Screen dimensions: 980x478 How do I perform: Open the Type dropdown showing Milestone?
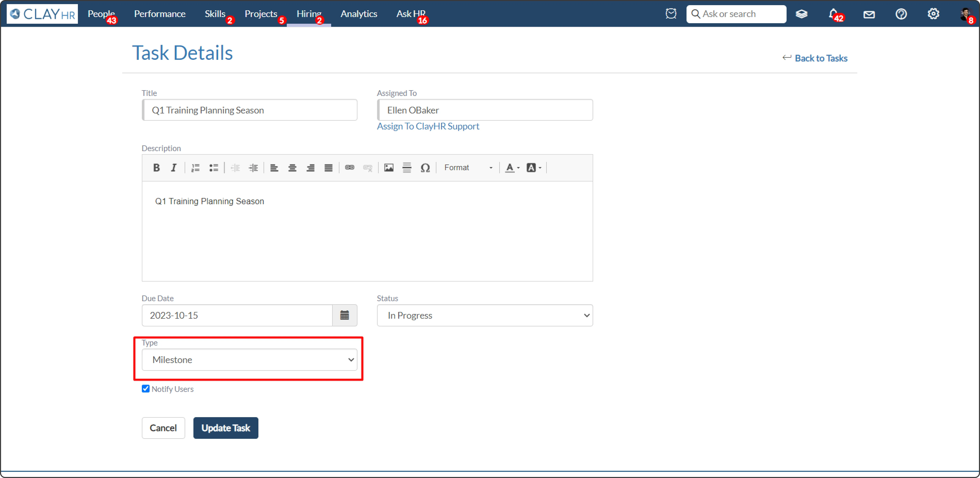(249, 360)
